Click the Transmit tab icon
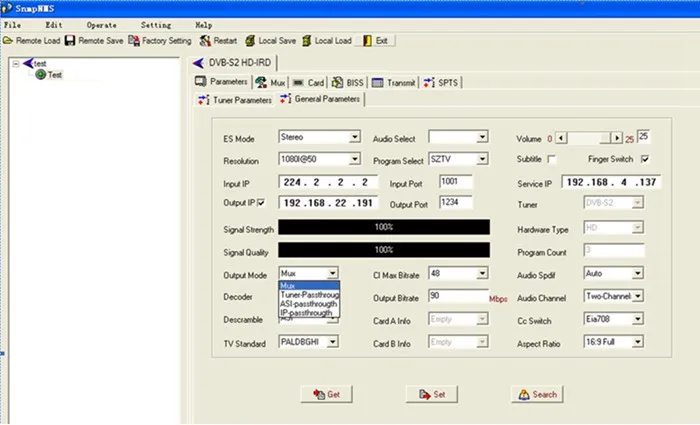The width and height of the screenshot is (700, 425). pos(378,83)
